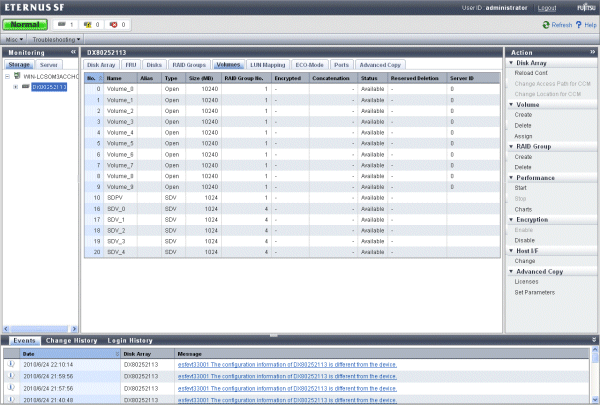The image size is (600, 405).
Task: Collapse the Monitoring panel with double-arrow icon
Action: [x=73, y=51]
